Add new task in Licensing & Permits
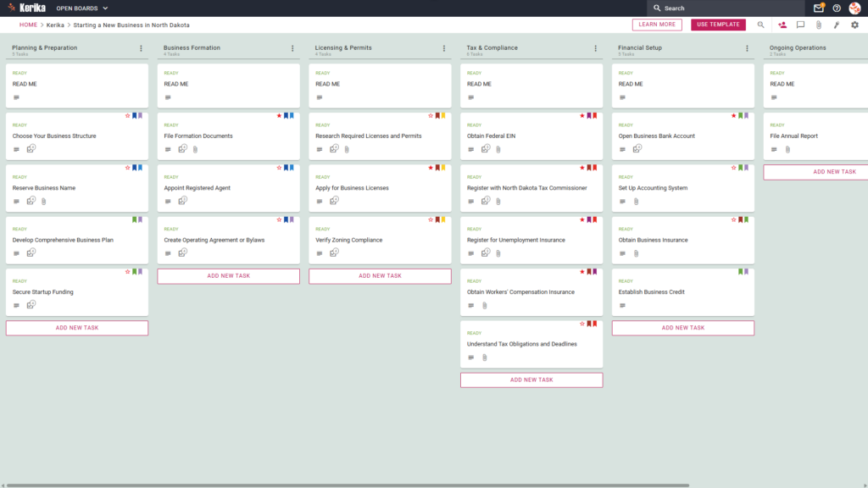The image size is (868, 488). (x=381, y=276)
